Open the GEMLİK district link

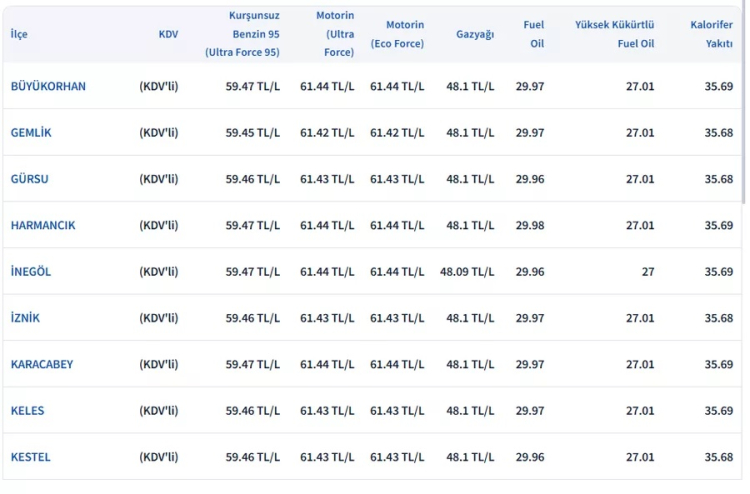click(x=31, y=132)
